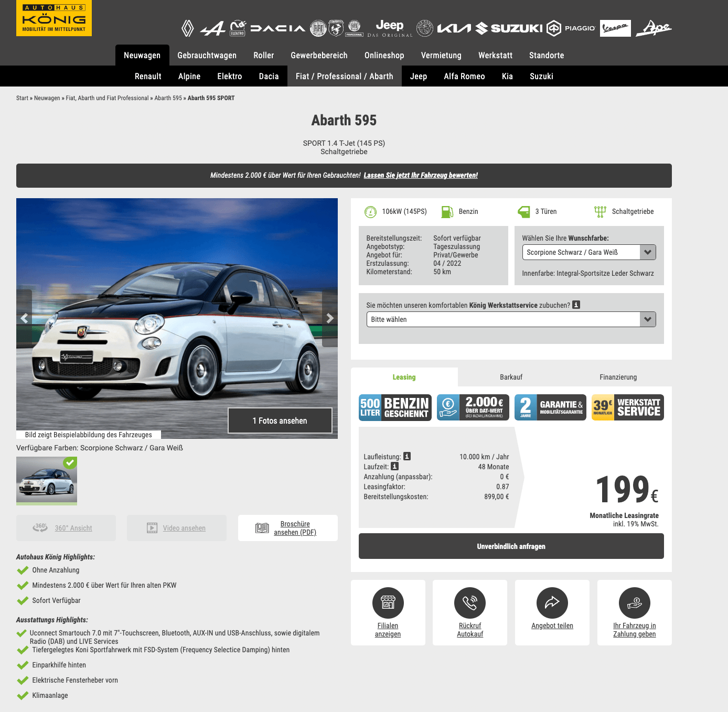Click the 500 Liter Benzin geschenkt badge

click(x=395, y=407)
